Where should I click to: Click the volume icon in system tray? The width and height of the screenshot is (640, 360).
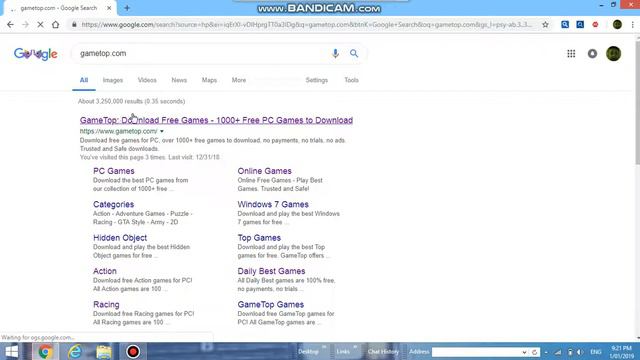pos(579,352)
